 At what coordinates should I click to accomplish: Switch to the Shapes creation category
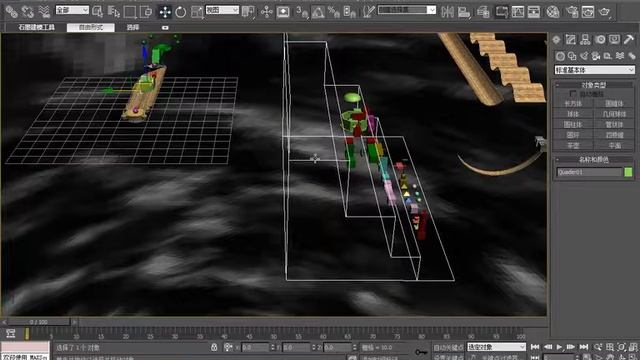point(572,56)
